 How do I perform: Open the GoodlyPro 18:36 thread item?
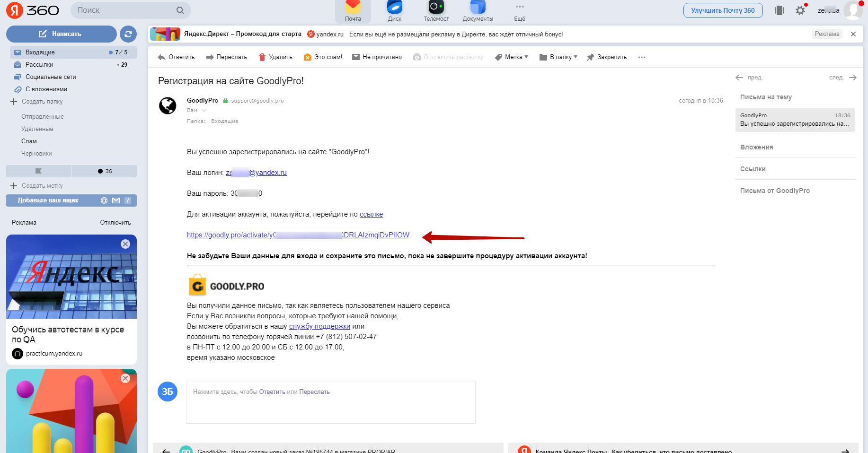[795, 120]
